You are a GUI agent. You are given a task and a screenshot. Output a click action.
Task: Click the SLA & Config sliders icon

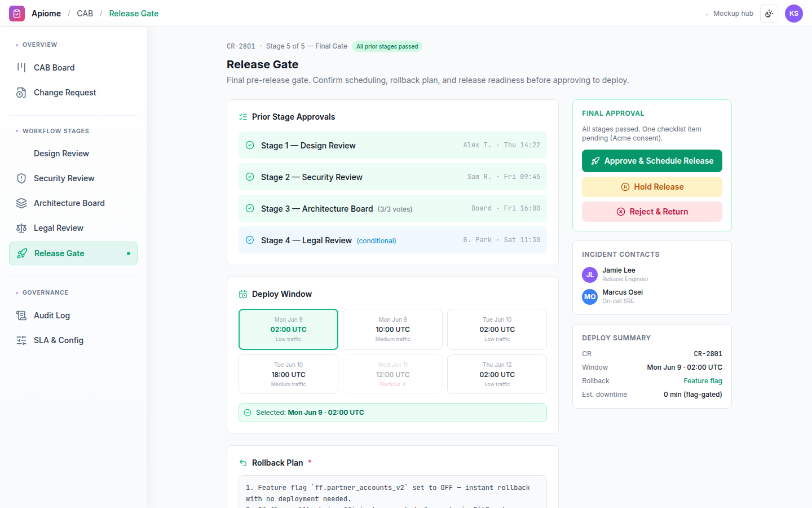21,340
